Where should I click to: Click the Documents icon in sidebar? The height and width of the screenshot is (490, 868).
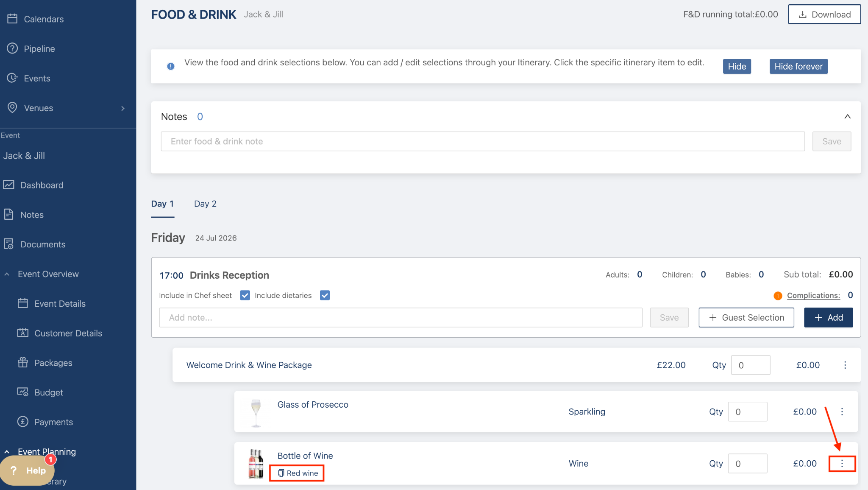(9, 244)
